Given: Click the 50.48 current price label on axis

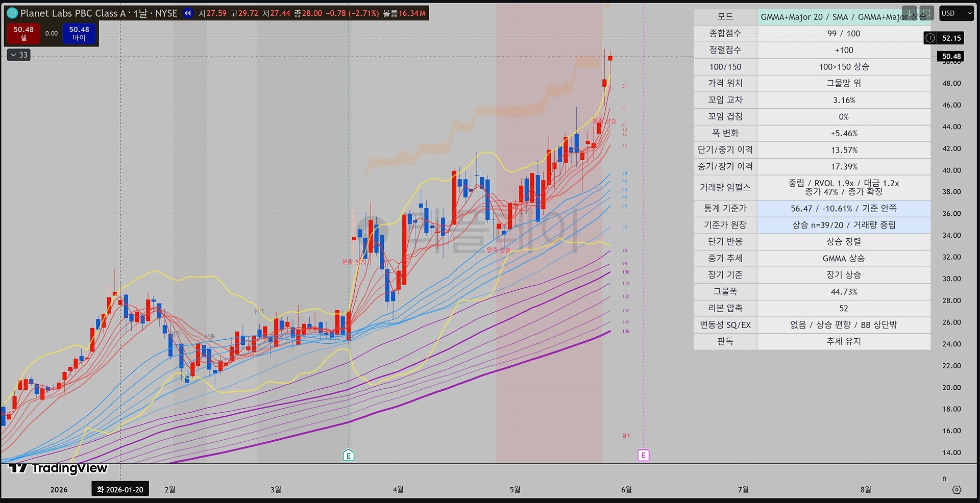Looking at the screenshot, I should tap(951, 56).
